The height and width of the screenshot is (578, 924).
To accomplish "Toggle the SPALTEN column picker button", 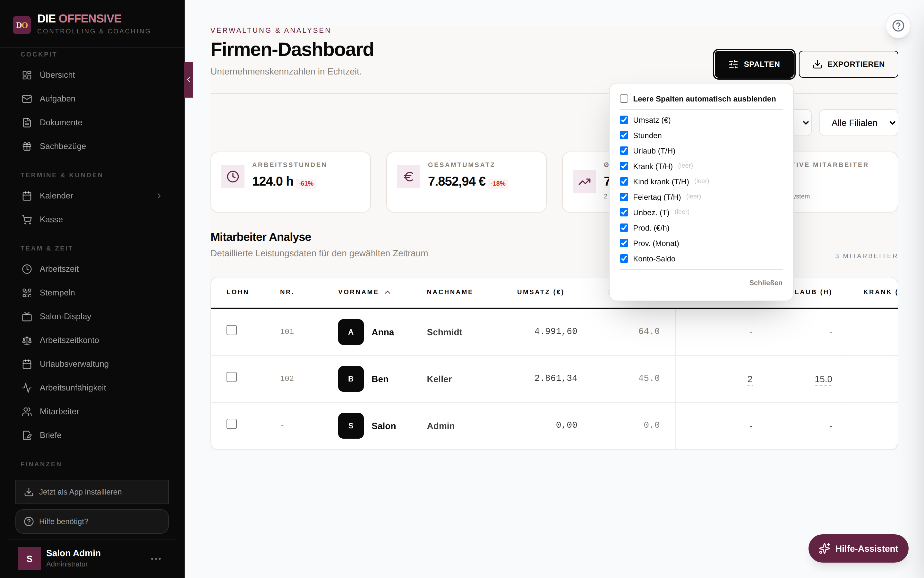I will tap(754, 64).
